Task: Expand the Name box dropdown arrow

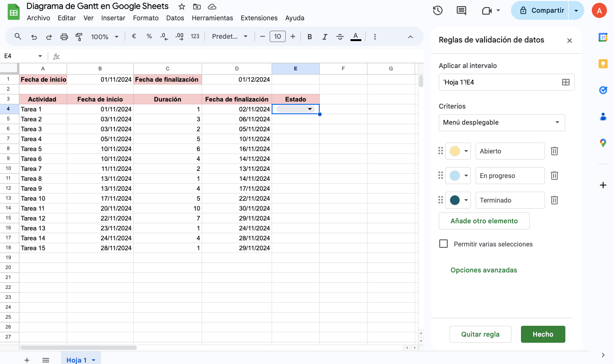Action: [x=40, y=56]
